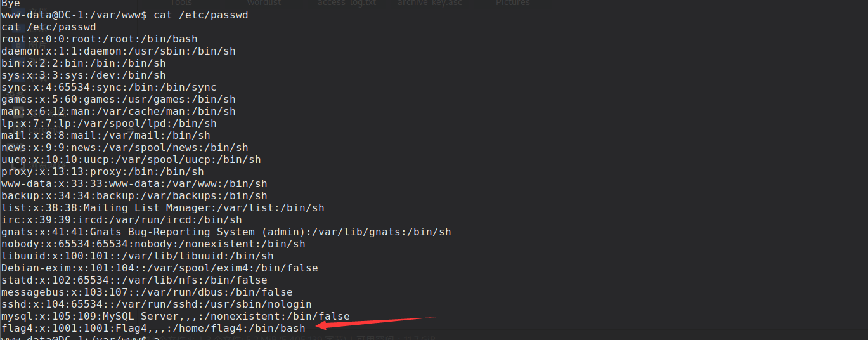The height and width of the screenshot is (340, 868).
Task: Open the archive-key.asc desktop file
Action: coord(431,3)
